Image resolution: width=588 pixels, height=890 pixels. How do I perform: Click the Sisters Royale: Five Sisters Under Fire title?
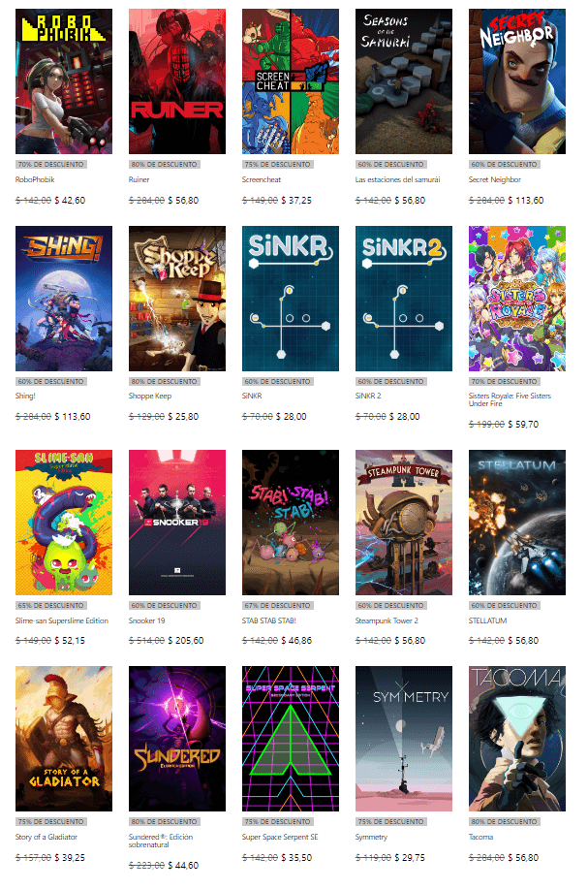tap(510, 399)
